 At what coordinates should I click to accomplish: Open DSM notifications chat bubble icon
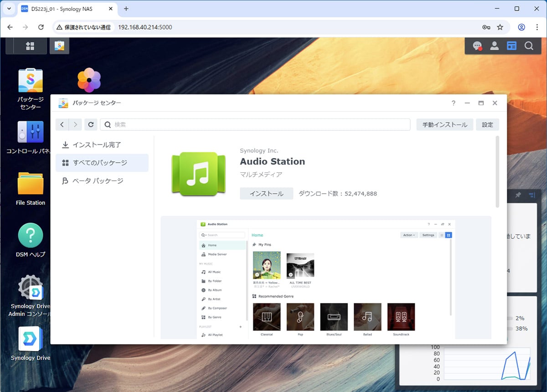(477, 46)
